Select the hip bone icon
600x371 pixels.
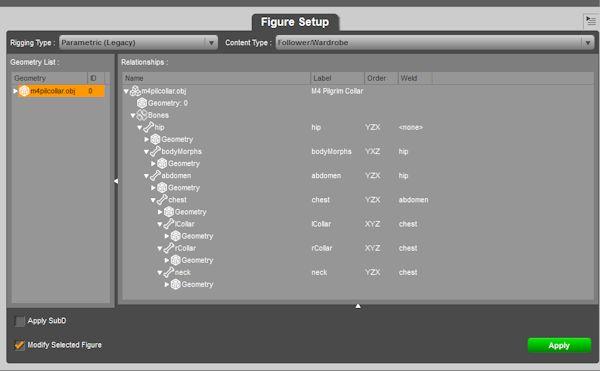[148, 127]
